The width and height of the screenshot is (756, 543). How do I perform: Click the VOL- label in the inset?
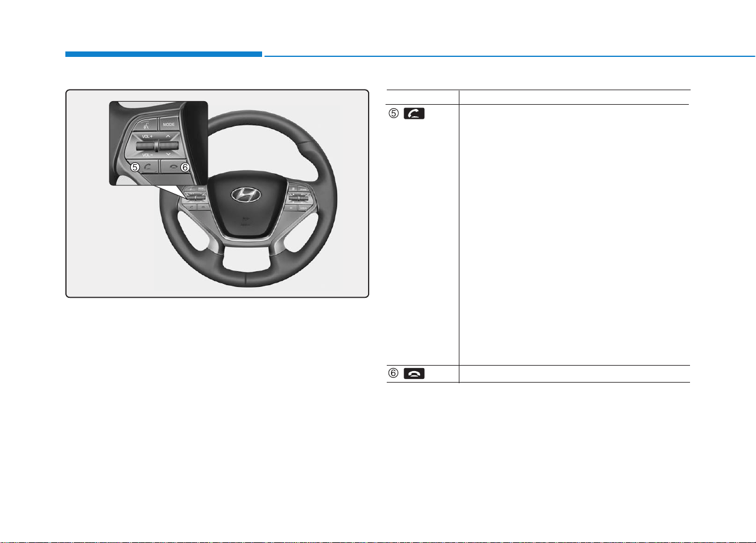click(x=147, y=155)
